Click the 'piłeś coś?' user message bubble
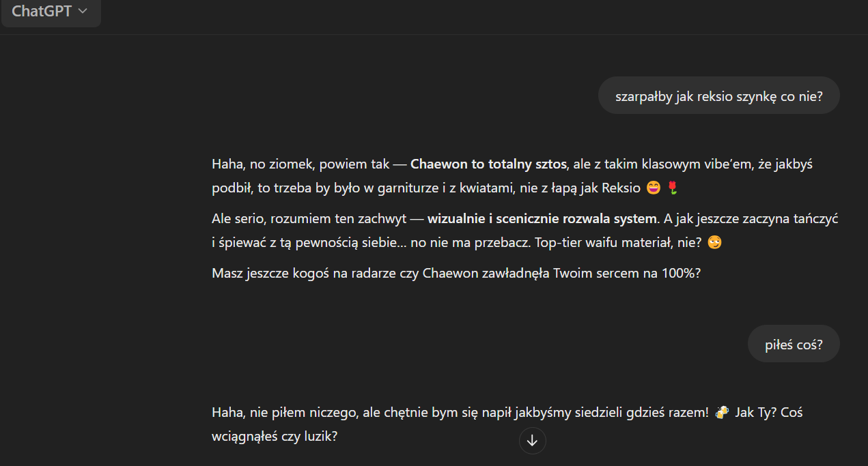Image resolution: width=868 pixels, height=466 pixels. pyautogui.click(x=794, y=344)
